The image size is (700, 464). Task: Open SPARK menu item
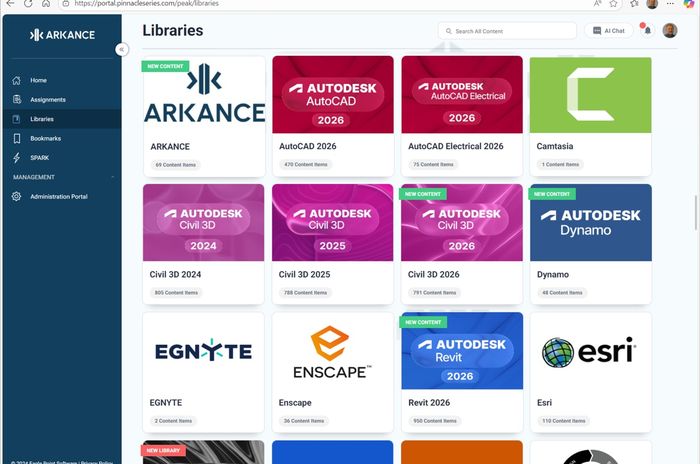62,158
